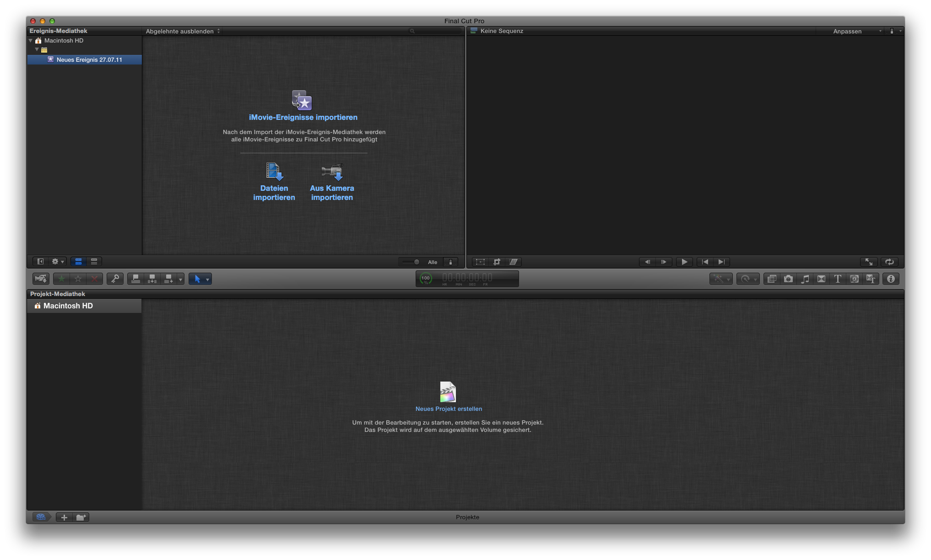Image resolution: width=931 pixels, height=560 pixels.
Task: Switch event browser to filmstrip view
Action: click(78, 261)
